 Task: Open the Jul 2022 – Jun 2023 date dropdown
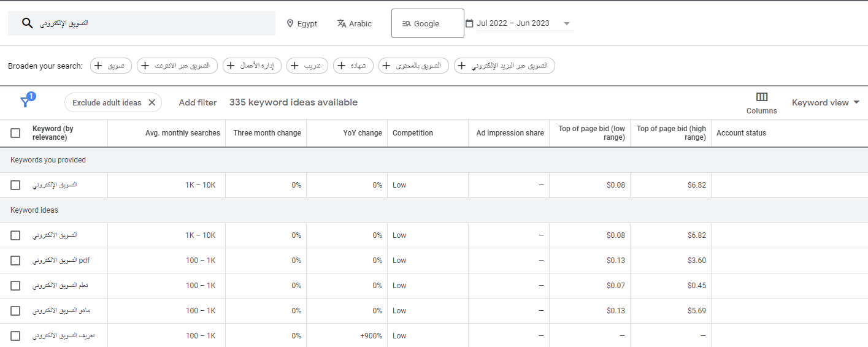[566, 23]
